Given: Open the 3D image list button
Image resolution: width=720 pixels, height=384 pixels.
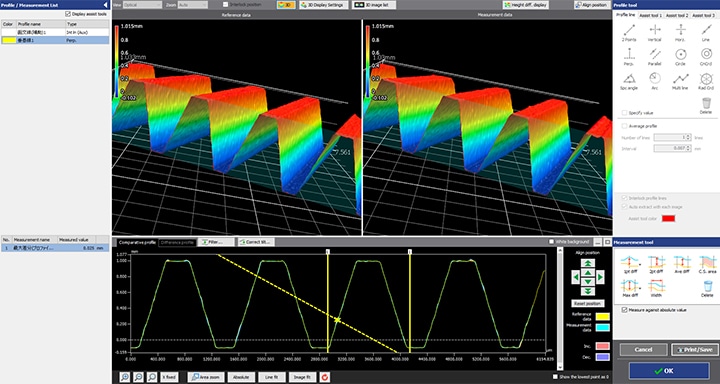Looking at the screenshot, I should point(374,5).
